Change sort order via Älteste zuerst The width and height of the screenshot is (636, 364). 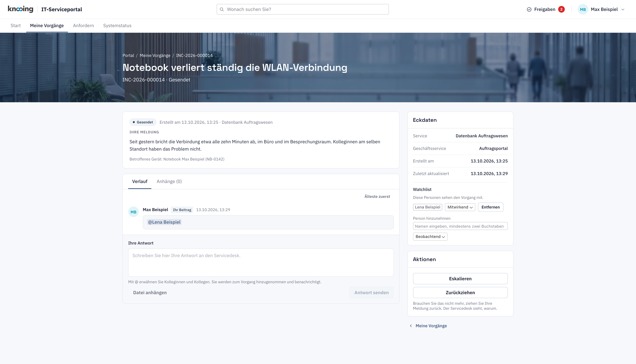click(377, 197)
